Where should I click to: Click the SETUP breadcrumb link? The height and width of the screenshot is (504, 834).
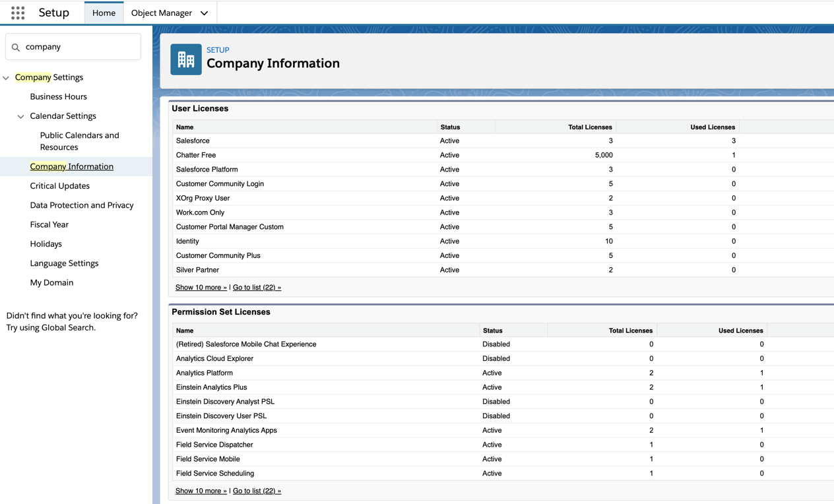coord(218,49)
